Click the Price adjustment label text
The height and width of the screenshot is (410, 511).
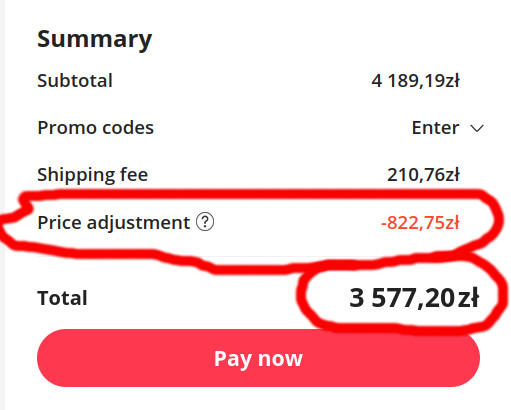tap(114, 223)
